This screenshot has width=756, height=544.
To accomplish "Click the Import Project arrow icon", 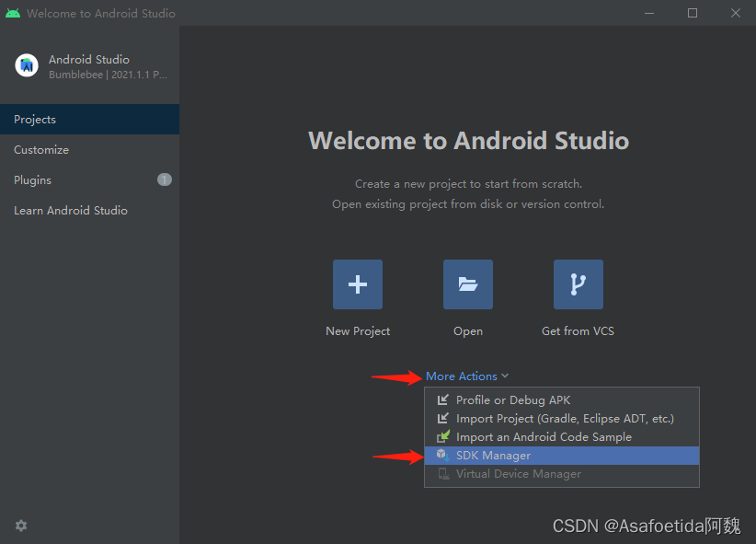I will click(x=442, y=418).
